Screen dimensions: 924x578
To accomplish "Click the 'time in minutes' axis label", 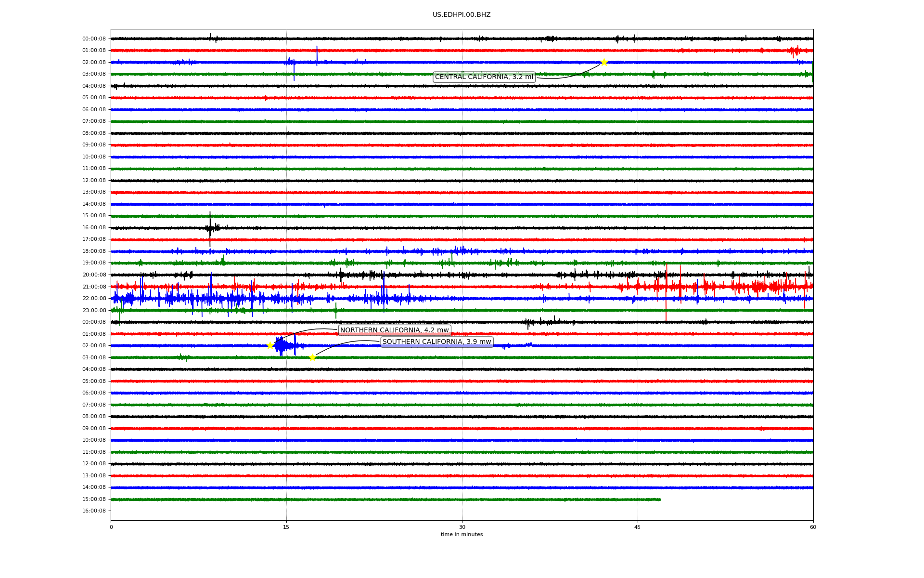I will 461,535.
